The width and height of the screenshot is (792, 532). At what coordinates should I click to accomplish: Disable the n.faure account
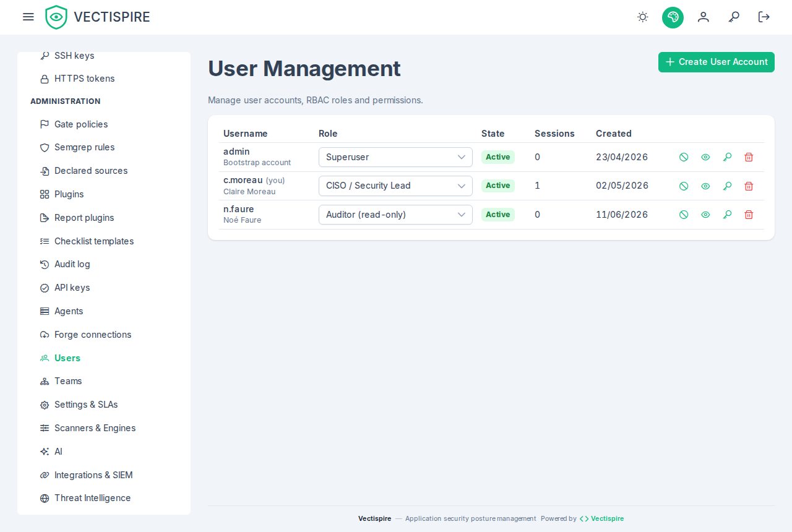pyautogui.click(x=684, y=215)
